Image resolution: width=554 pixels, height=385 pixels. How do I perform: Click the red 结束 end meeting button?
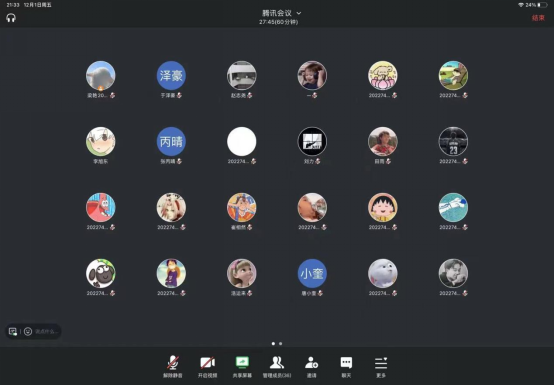pyautogui.click(x=538, y=18)
